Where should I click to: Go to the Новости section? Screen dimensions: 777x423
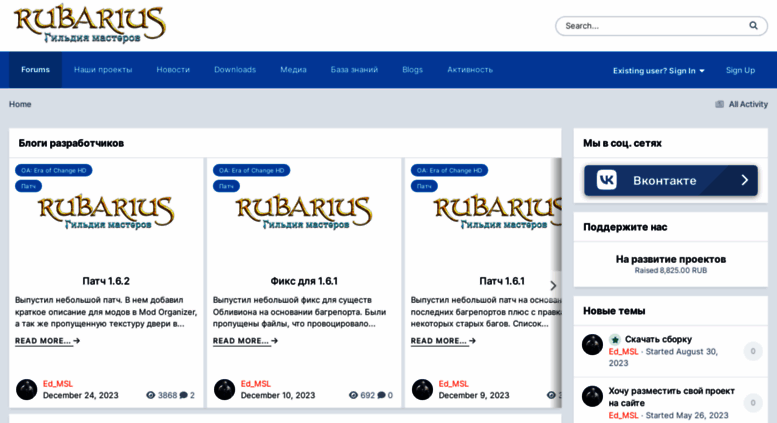pyautogui.click(x=173, y=70)
